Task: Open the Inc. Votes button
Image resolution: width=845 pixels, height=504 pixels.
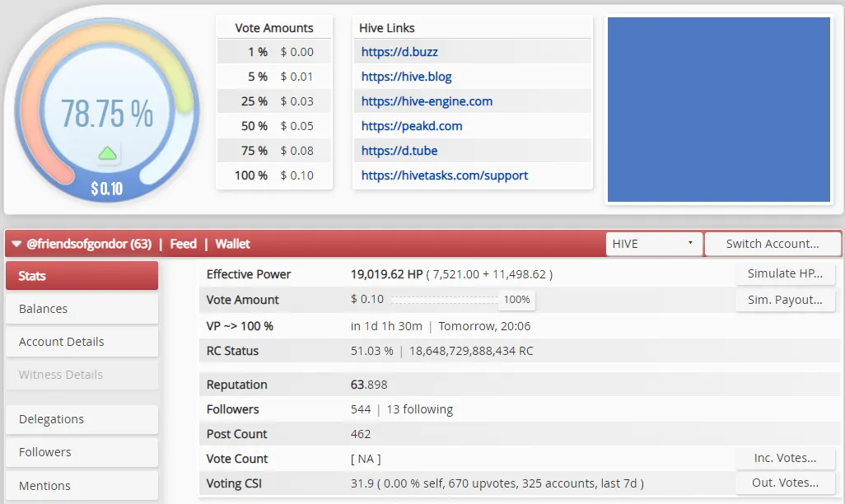Action: point(785,458)
